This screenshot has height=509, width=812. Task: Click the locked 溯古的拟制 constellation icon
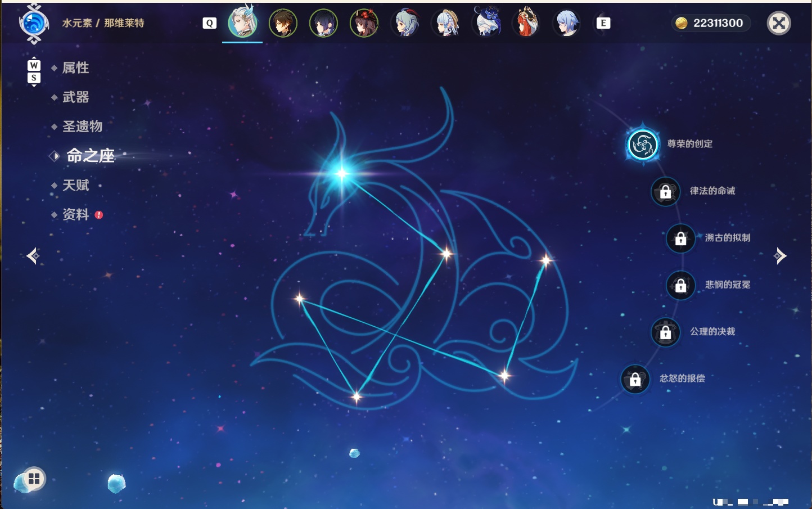pyautogui.click(x=680, y=238)
